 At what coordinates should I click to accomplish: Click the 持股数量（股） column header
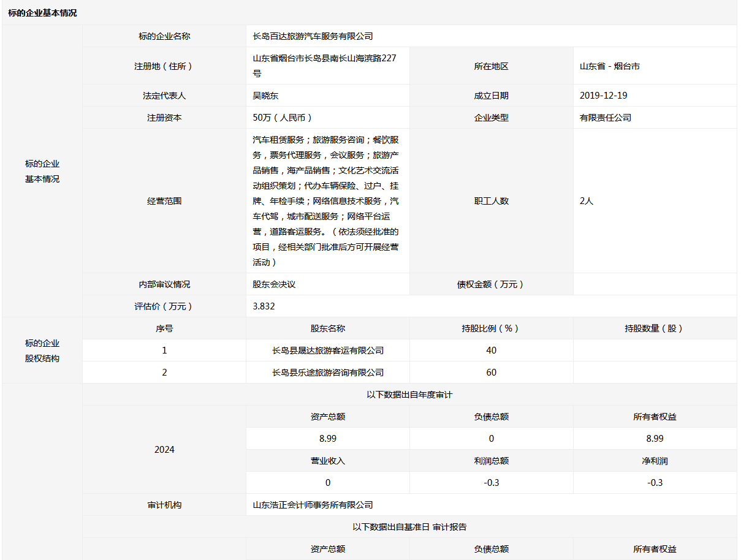click(654, 328)
